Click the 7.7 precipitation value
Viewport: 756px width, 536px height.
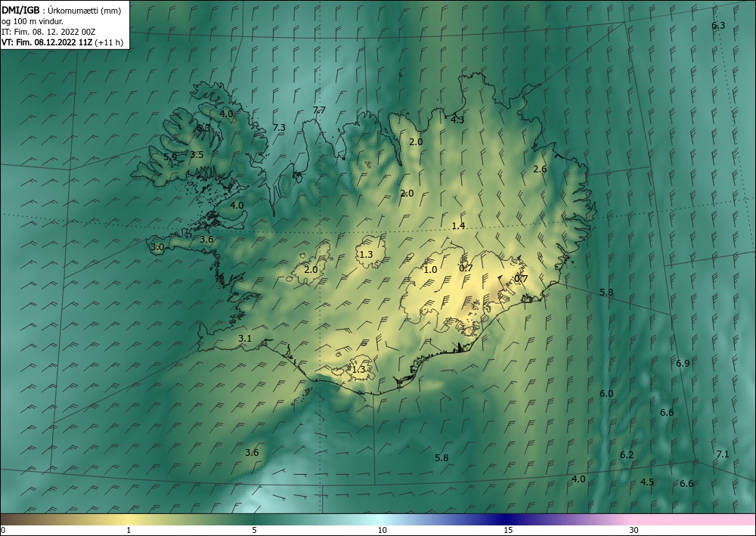319,110
